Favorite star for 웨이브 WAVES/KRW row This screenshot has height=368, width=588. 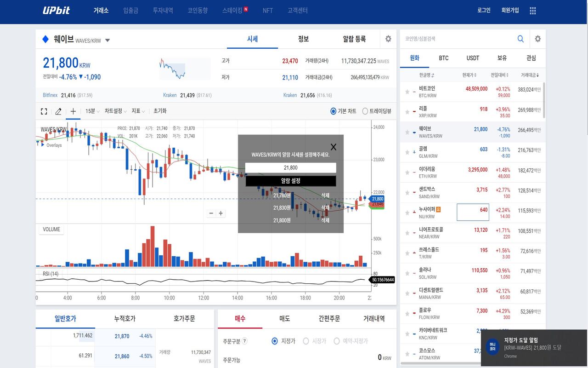pos(407,132)
